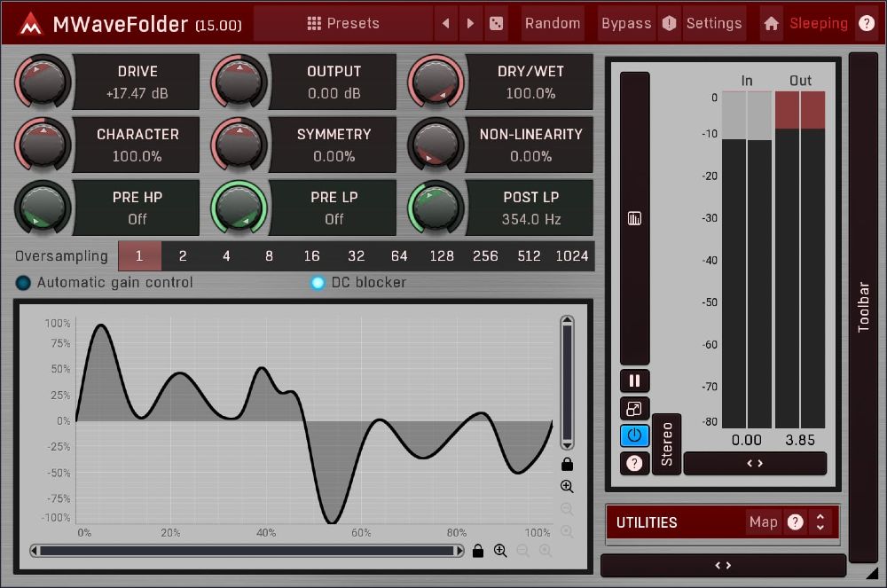Select oversampling 256
The image size is (887, 588).
[485, 256]
